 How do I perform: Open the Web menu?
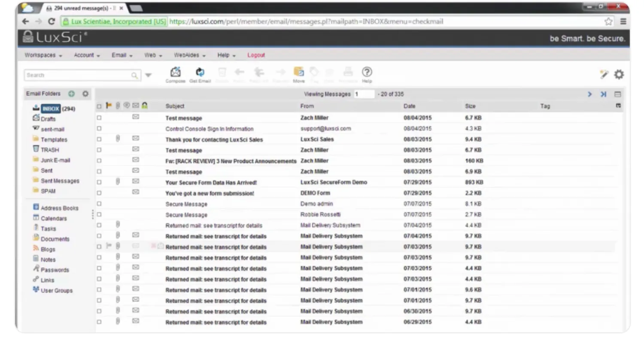153,55
